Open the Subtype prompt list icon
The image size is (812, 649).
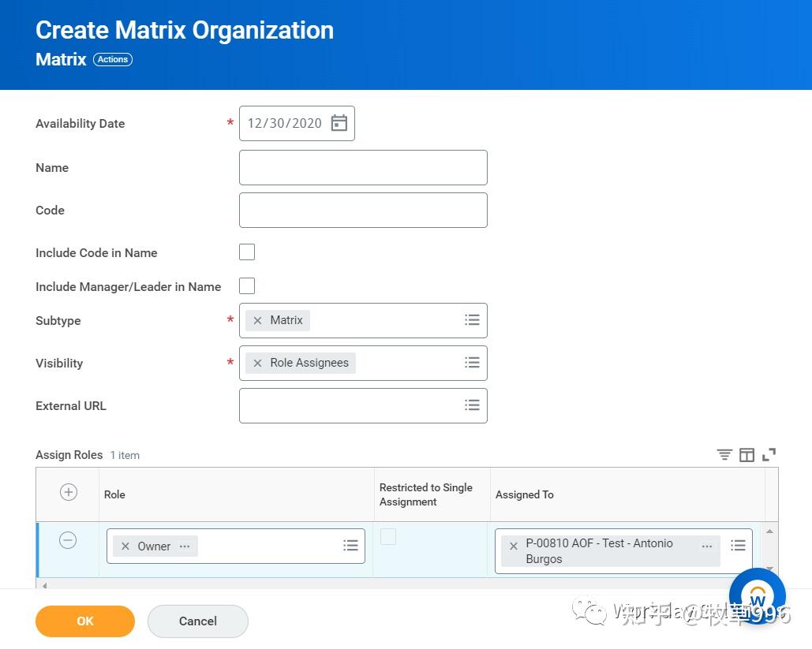[x=472, y=320]
